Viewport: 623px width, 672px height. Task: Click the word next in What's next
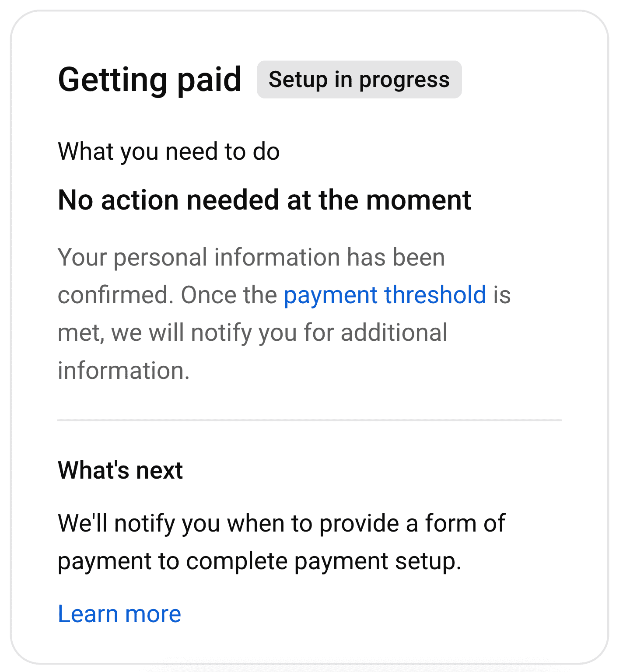pos(159,471)
